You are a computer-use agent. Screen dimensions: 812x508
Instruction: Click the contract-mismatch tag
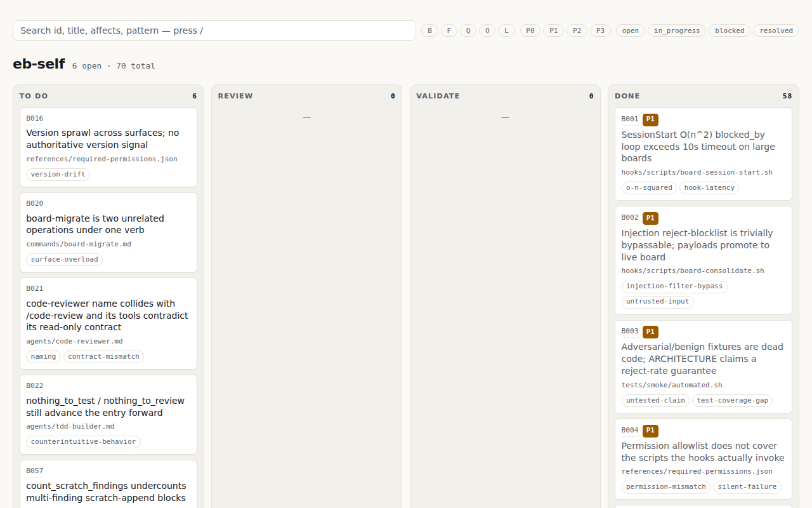[x=103, y=356]
